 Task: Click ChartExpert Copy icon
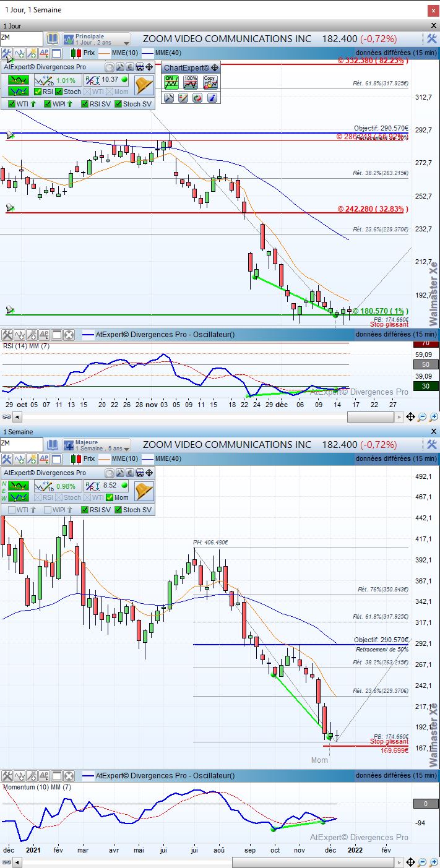pyautogui.click(x=210, y=82)
